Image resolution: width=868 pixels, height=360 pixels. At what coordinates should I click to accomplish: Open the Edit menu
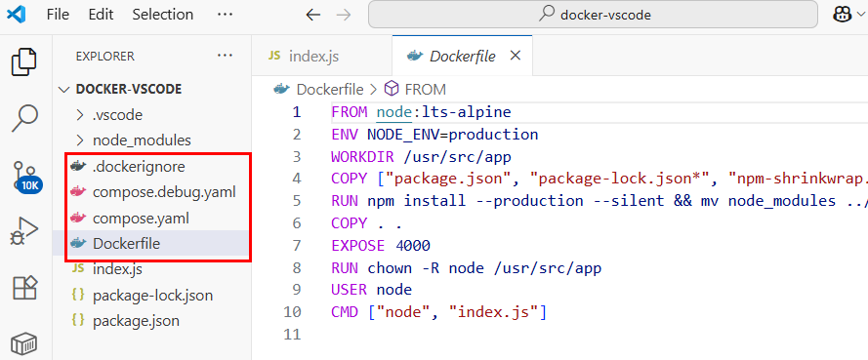pos(101,15)
